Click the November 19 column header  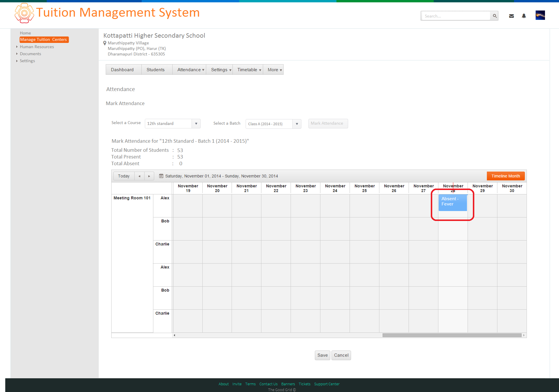point(188,188)
